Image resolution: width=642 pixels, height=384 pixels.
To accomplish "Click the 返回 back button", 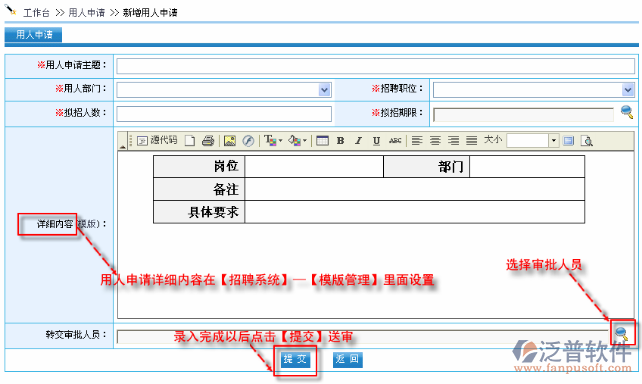I will 347,359.
